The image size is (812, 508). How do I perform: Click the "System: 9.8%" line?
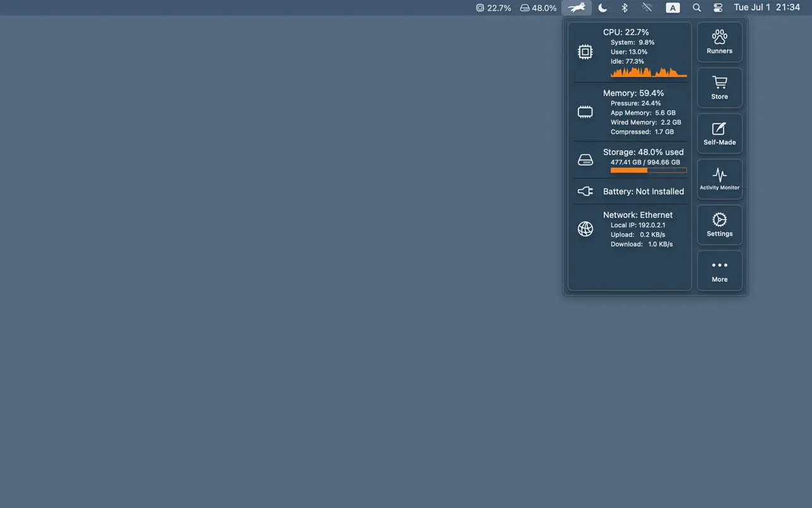(632, 42)
